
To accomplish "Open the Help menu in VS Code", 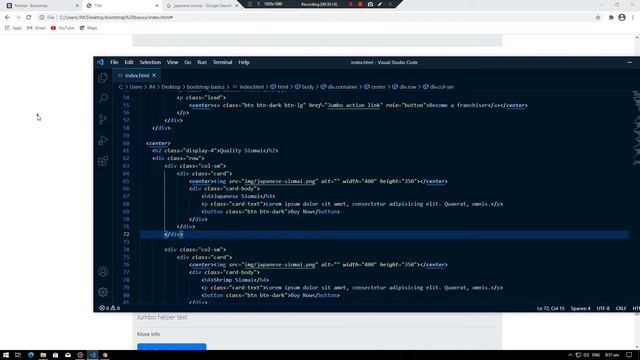I will 244,62.
